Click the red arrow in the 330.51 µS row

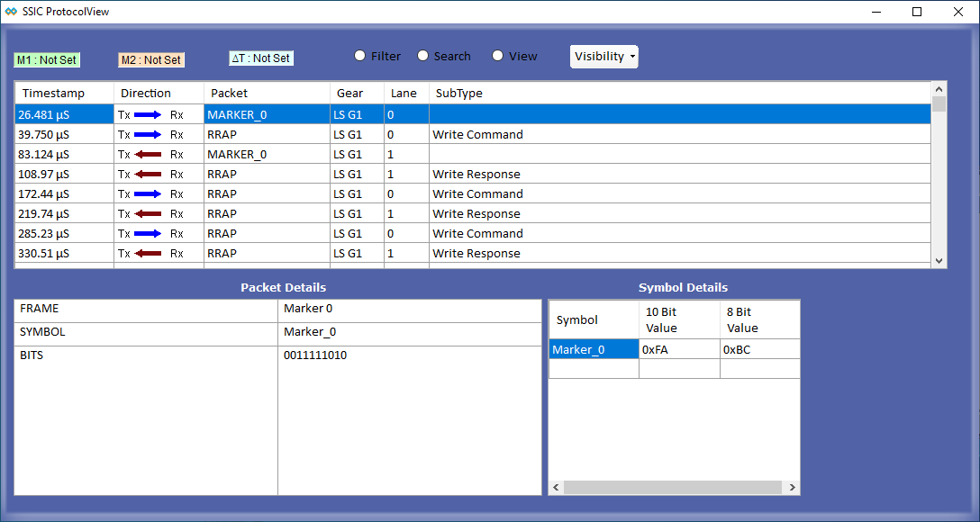[148, 254]
